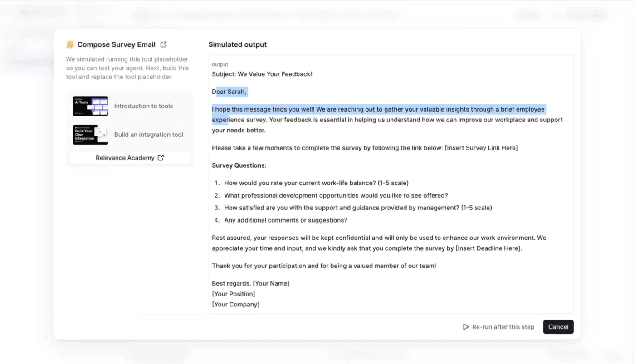Screen dimensions: 635x364
Task: Open the Introduction to tools video thumbnail
Action: coord(90,106)
